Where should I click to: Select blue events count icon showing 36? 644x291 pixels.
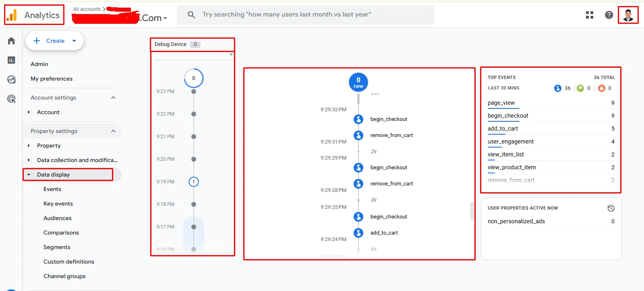558,88
